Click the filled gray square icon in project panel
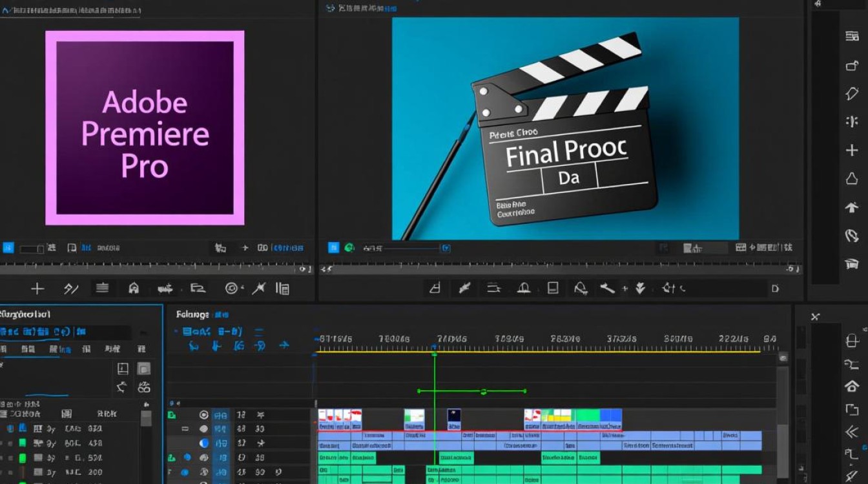Screen dimensions: 868x484 [144, 368]
